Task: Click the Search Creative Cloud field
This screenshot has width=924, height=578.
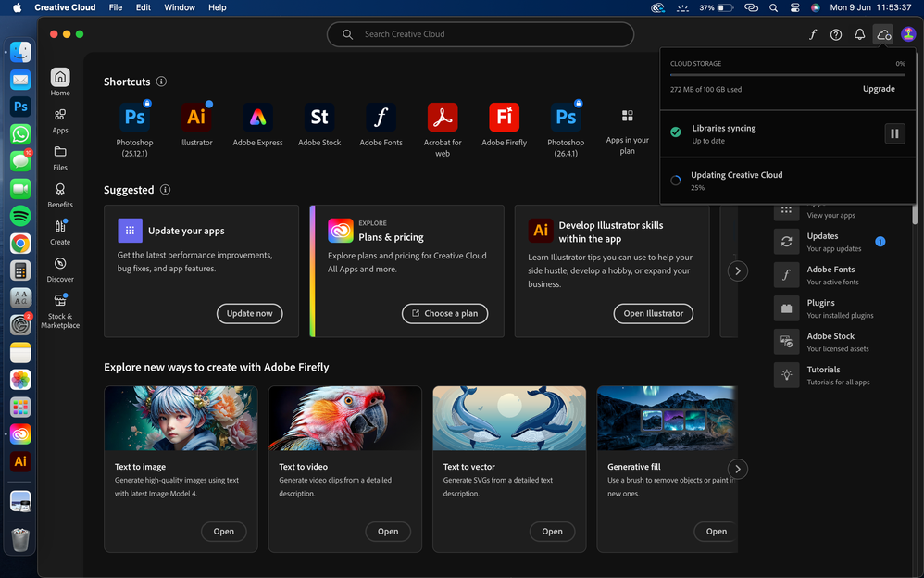Action: [481, 34]
